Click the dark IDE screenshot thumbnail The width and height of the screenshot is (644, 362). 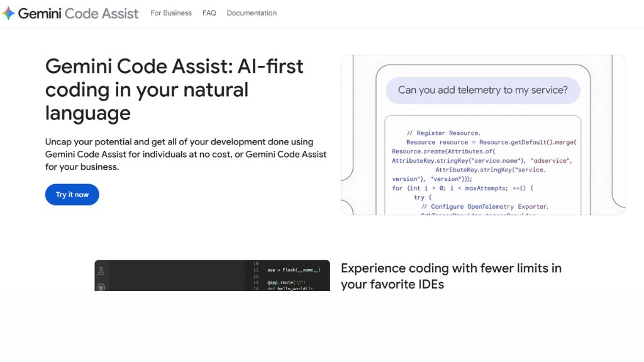pyautogui.click(x=213, y=275)
